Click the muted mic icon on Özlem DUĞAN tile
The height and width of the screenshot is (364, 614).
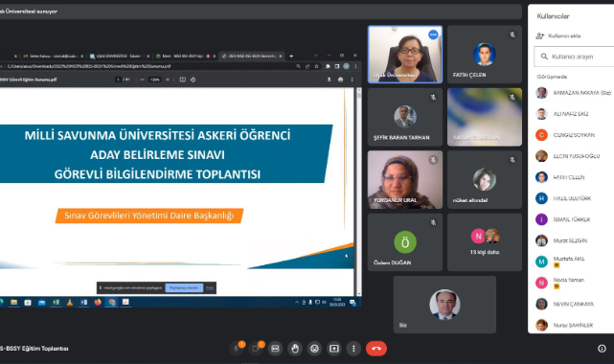click(x=433, y=222)
